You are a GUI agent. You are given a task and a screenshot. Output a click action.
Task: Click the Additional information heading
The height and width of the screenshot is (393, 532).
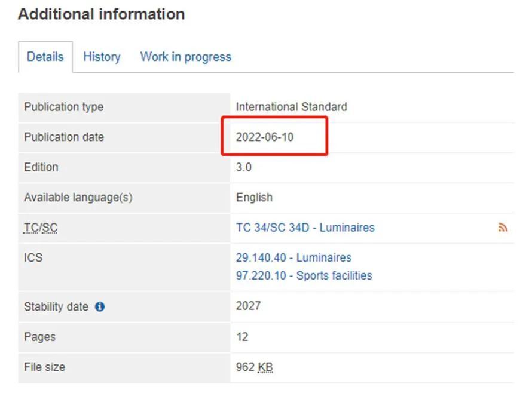101,14
